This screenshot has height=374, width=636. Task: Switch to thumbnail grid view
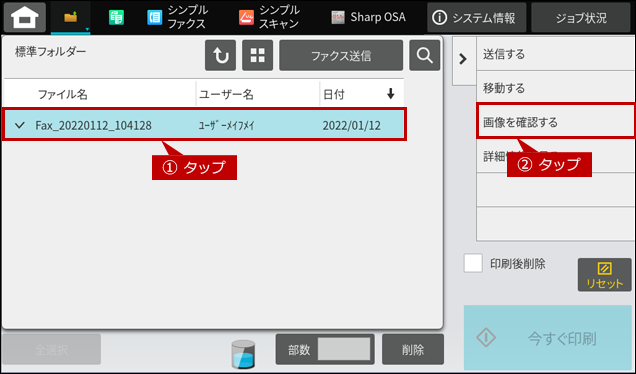pos(258,56)
